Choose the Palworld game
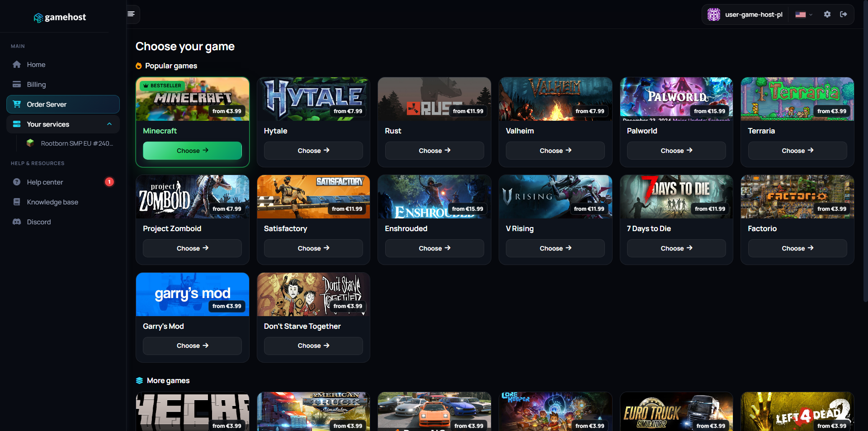Viewport: 868px width, 431px height. tap(676, 151)
